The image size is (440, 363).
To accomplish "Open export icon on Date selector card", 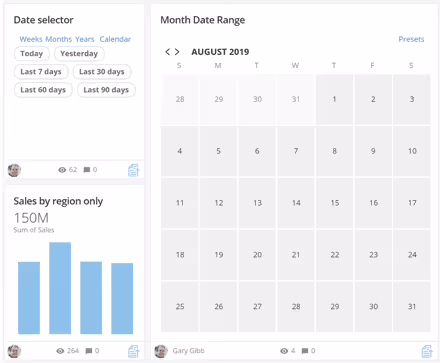I will coord(134,170).
